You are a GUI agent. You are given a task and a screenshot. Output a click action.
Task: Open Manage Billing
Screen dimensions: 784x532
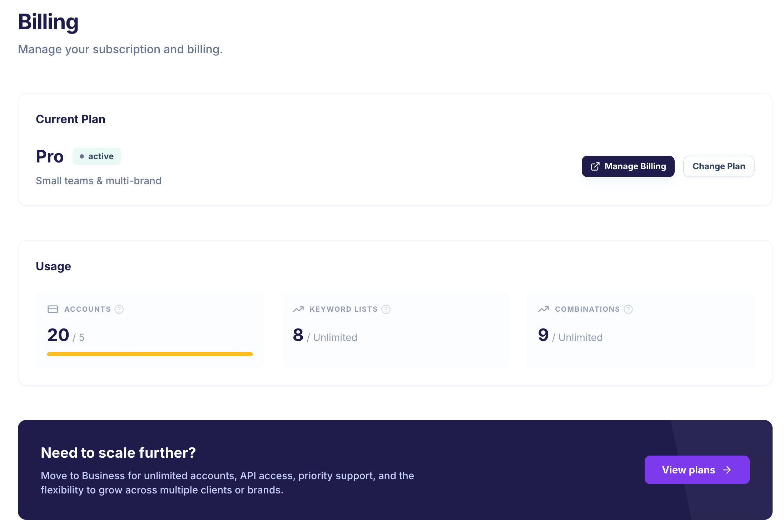(628, 166)
